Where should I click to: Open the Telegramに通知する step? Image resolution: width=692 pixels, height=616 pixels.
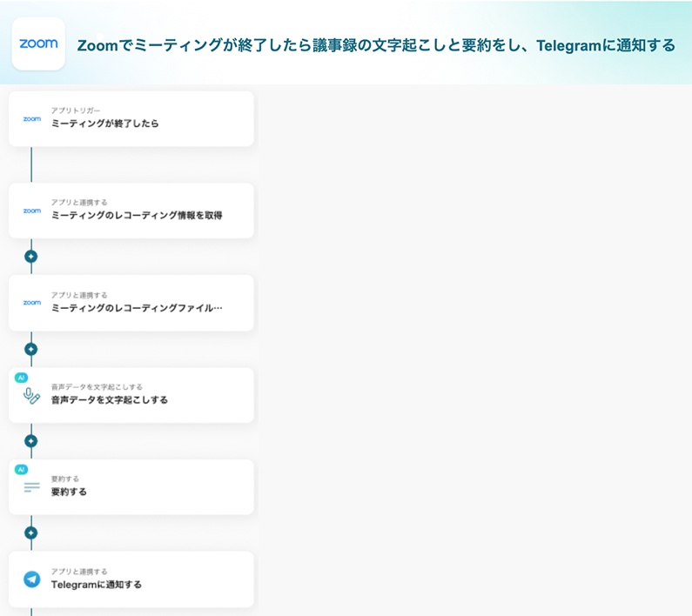pyautogui.click(x=131, y=579)
